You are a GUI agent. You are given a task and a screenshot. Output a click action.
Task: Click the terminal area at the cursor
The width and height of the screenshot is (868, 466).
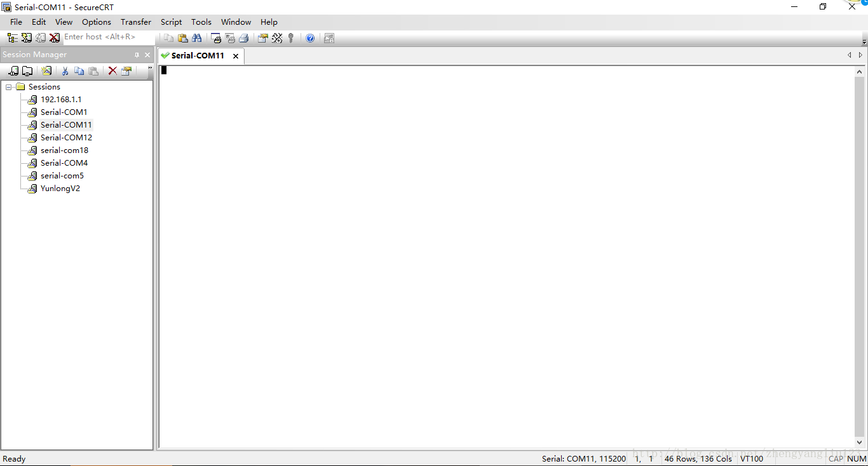[164, 70]
